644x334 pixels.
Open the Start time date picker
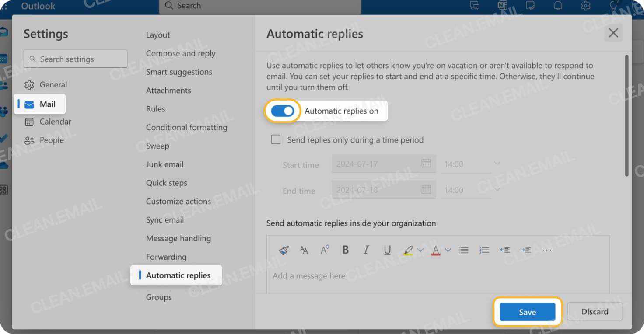point(426,164)
